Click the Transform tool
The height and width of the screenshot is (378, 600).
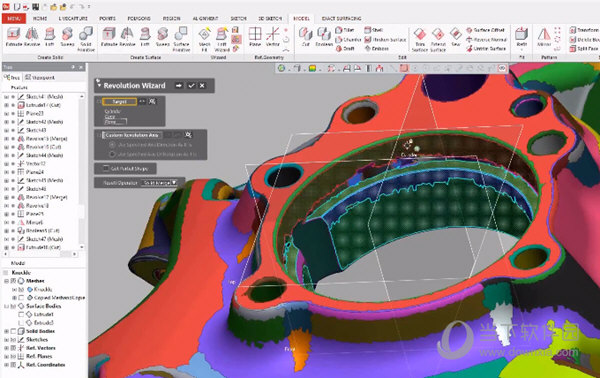[584, 30]
